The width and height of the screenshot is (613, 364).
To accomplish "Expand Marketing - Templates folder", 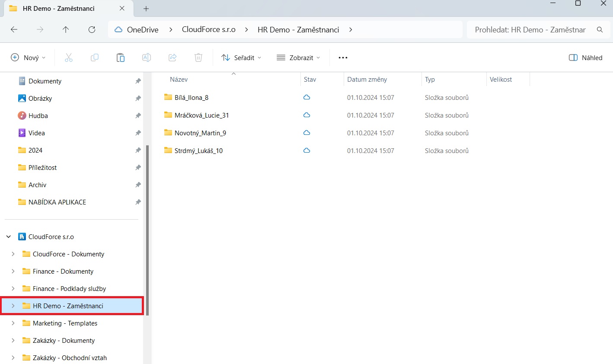I will click(13, 323).
